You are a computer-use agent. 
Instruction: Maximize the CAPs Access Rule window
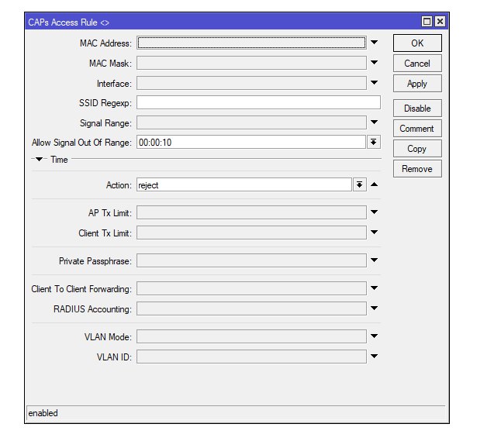[x=427, y=22]
